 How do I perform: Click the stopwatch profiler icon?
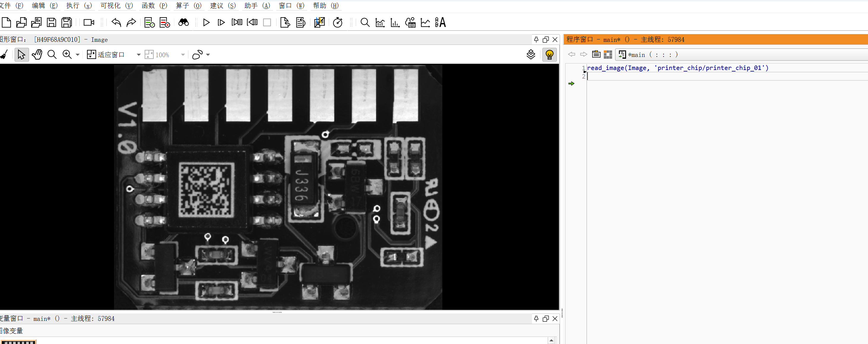coord(338,23)
